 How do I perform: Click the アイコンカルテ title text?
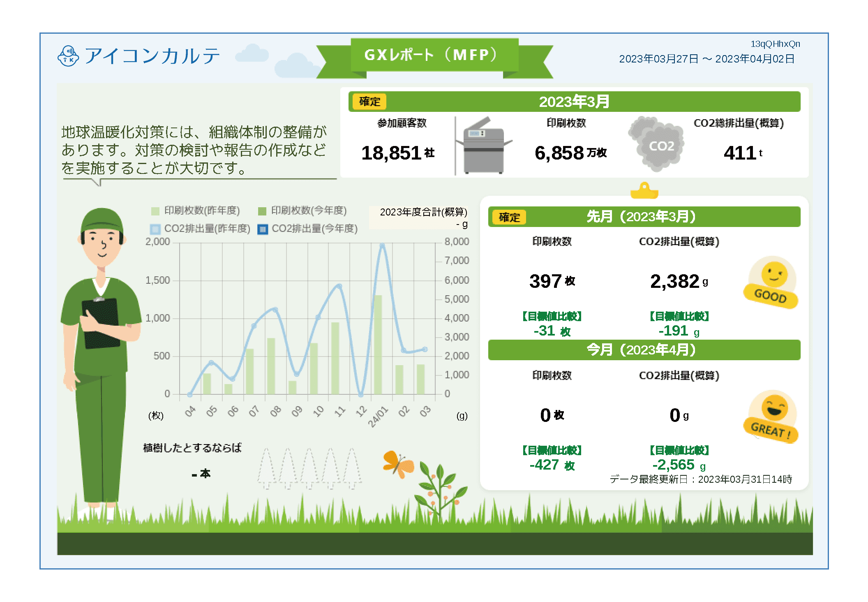tap(152, 56)
